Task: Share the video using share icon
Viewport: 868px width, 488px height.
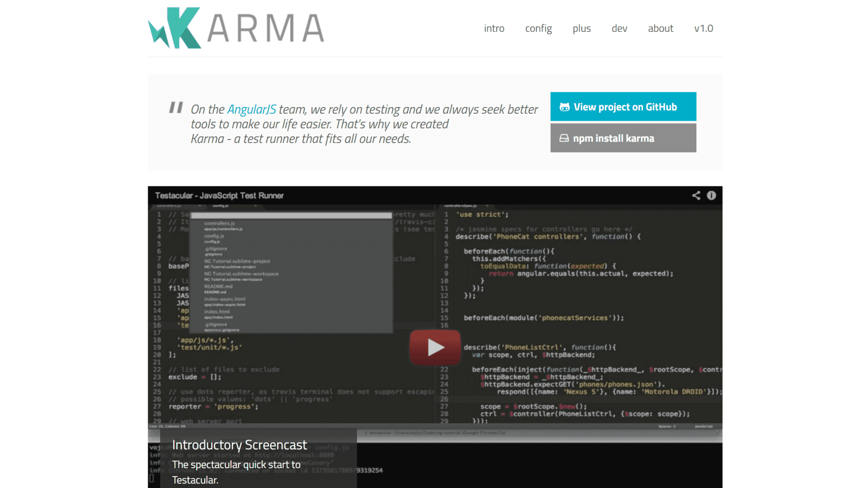Action: click(x=696, y=195)
